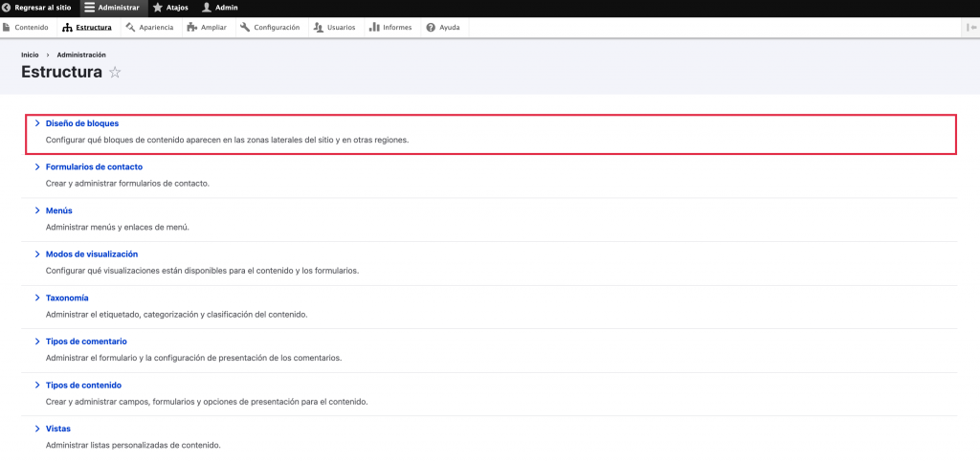Toggle the Administrar hamburger menu icon
The height and width of the screenshot is (462, 980).
click(89, 8)
